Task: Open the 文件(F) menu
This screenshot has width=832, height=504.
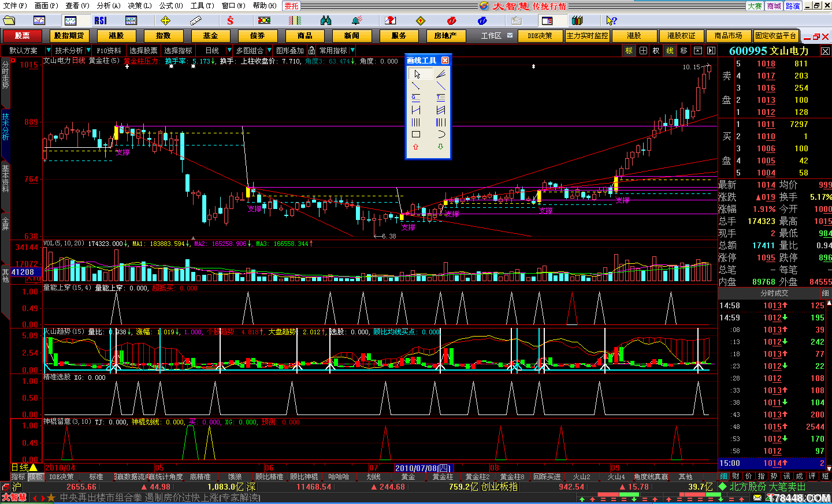Action: click(15, 5)
